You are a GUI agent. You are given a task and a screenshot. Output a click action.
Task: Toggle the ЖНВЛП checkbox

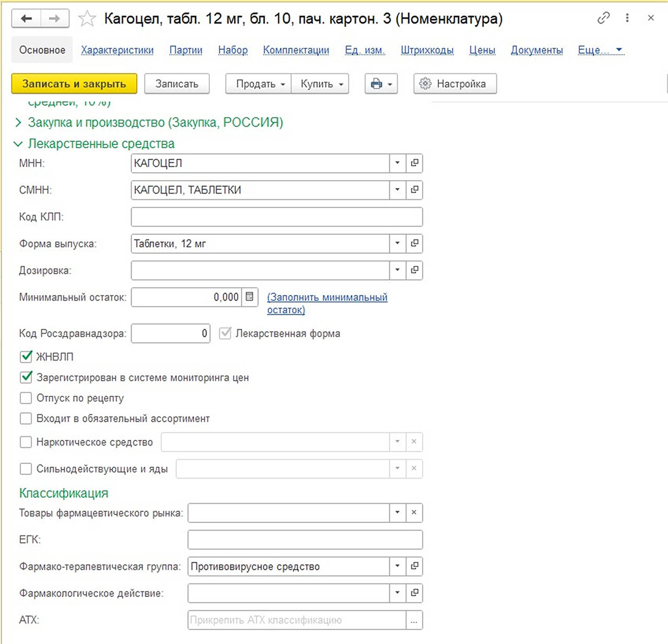[x=26, y=356]
